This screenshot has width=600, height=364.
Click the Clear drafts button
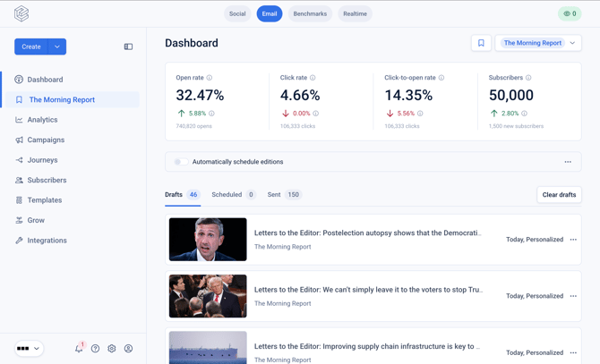coord(559,194)
